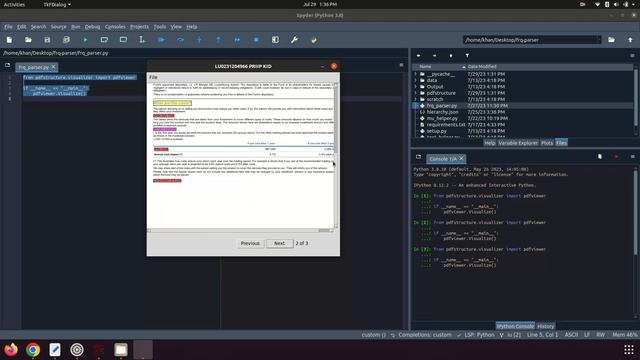Viewport: 640px width, 360px height.
Task: Close the frq_parser.py editor tab
Action: [53, 67]
